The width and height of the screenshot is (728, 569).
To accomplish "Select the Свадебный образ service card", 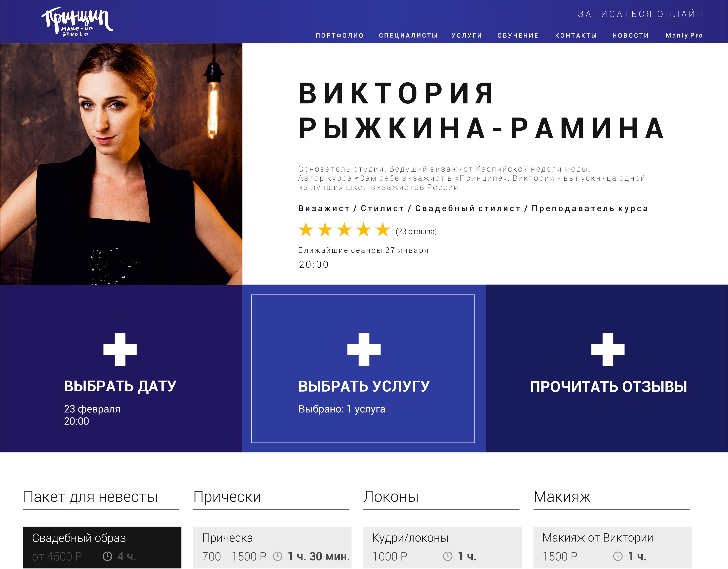I will pyautogui.click(x=102, y=547).
